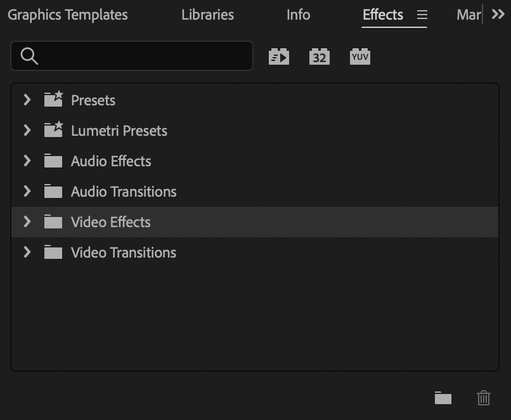Image resolution: width=511 pixels, height=420 pixels.
Task: Switch to the Graphics Templates tab
Action: (x=68, y=15)
